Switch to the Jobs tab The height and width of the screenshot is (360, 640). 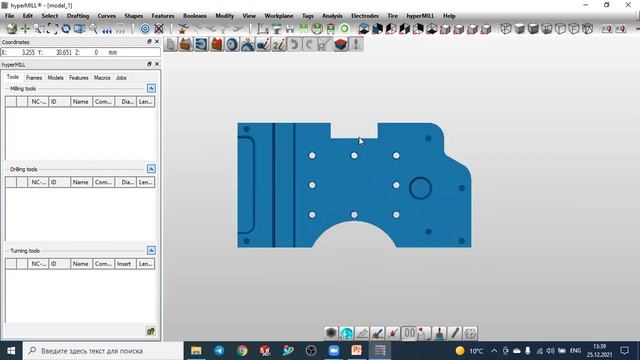click(121, 78)
